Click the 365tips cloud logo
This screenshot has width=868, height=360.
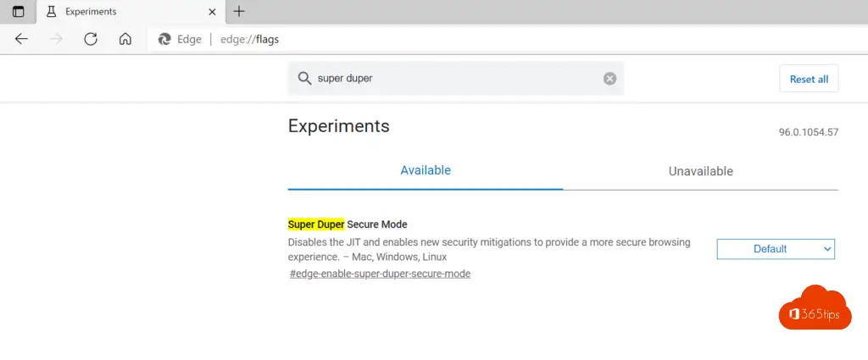pyautogui.click(x=813, y=310)
